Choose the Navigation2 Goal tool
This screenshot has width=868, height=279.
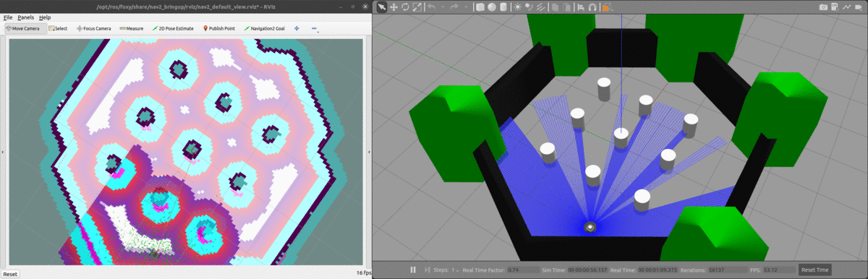click(x=265, y=29)
